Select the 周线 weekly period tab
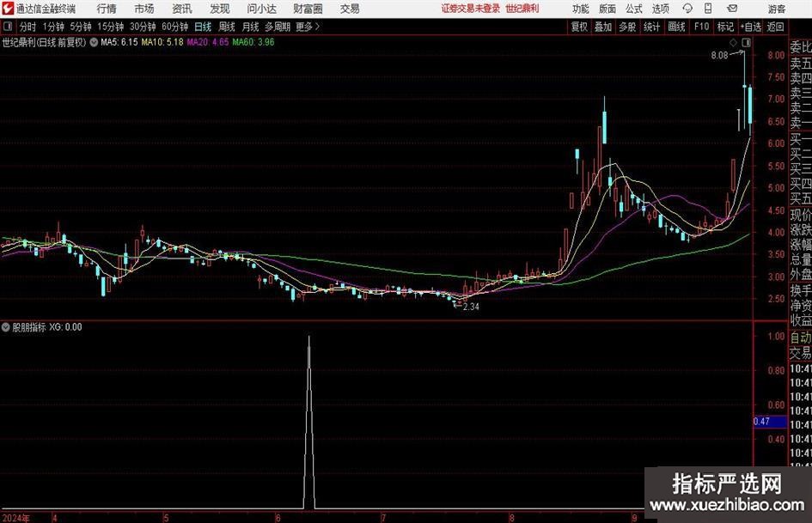The image size is (812, 523). [226, 27]
